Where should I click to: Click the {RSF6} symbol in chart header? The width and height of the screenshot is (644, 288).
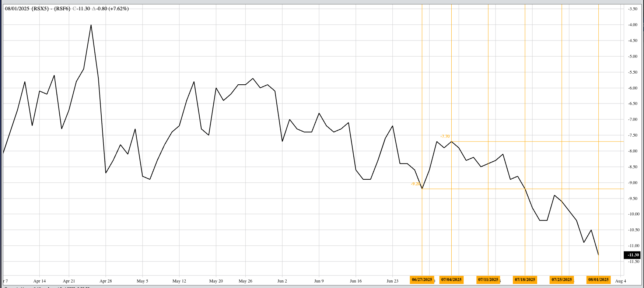tap(62, 8)
